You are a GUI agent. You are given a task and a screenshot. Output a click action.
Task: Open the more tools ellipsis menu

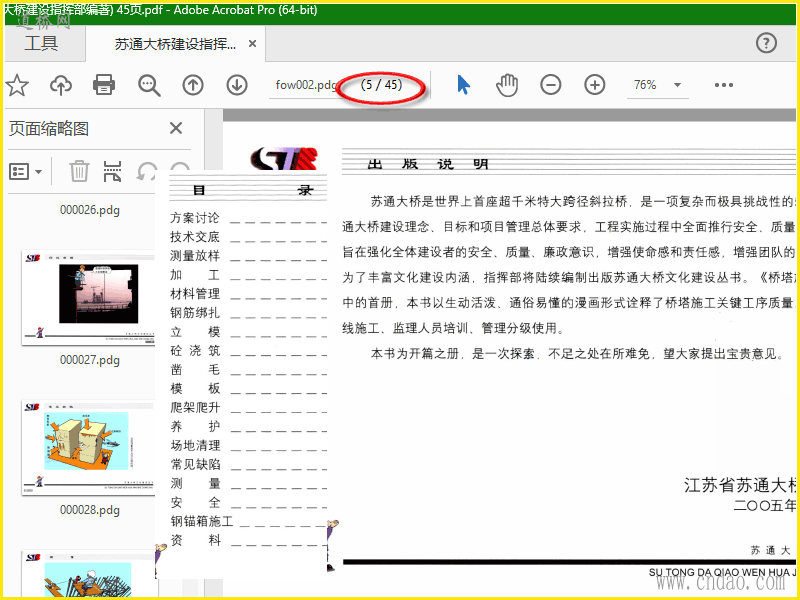pyautogui.click(x=723, y=85)
